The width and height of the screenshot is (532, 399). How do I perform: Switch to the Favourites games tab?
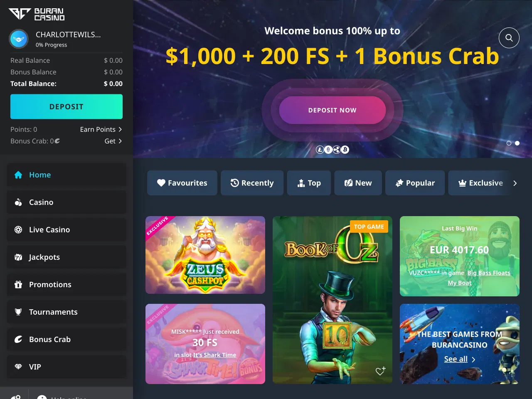(x=182, y=183)
